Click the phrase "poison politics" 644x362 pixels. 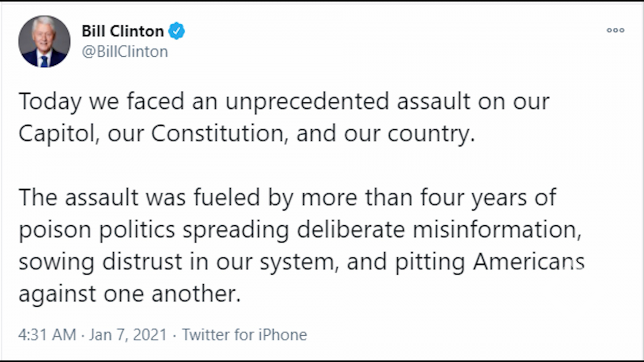[97, 230]
